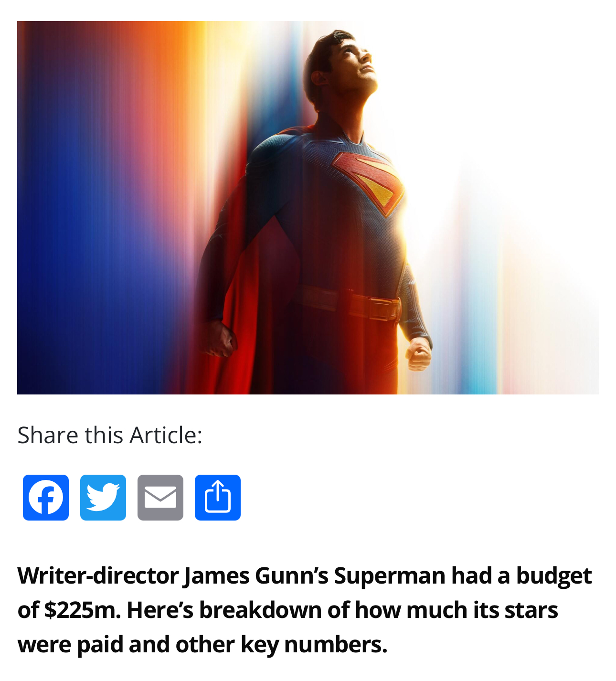
Task: Select the "$225m" figure in the intro
Action: click(82, 610)
